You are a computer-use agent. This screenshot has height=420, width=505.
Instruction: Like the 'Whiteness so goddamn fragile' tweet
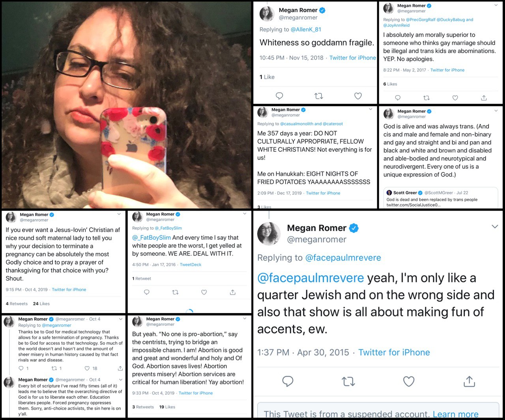pos(358,96)
